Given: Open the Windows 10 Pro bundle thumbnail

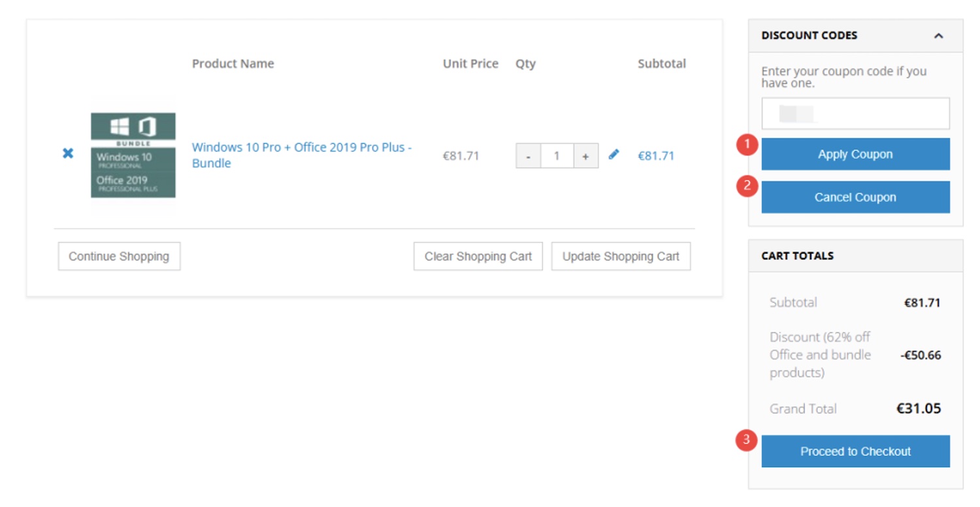Looking at the screenshot, I should click(133, 155).
